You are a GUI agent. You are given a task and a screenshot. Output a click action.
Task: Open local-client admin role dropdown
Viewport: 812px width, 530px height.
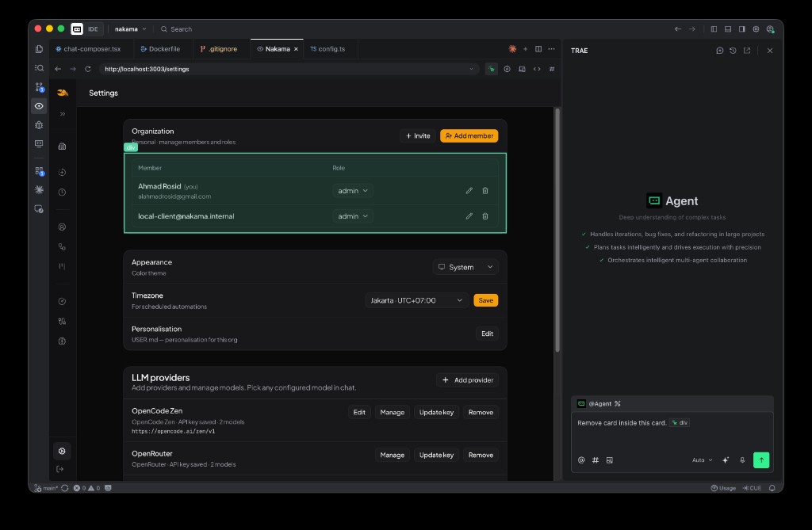point(353,215)
